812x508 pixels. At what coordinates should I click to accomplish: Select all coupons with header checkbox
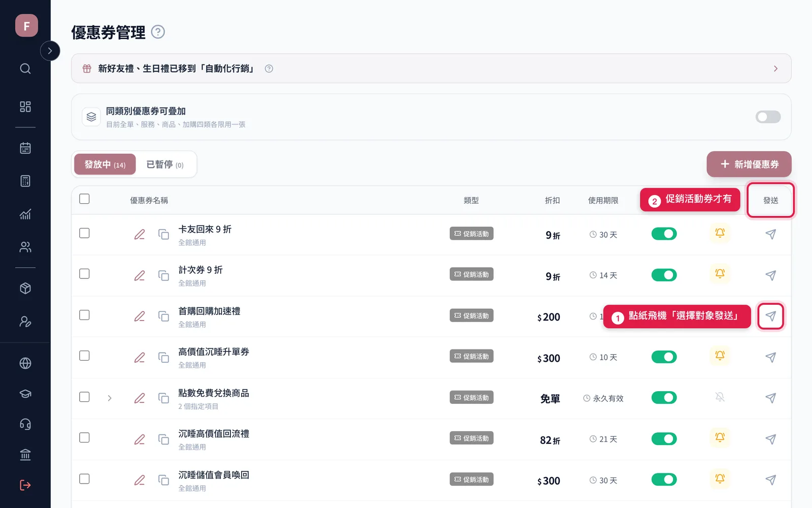click(x=84, y=199)
